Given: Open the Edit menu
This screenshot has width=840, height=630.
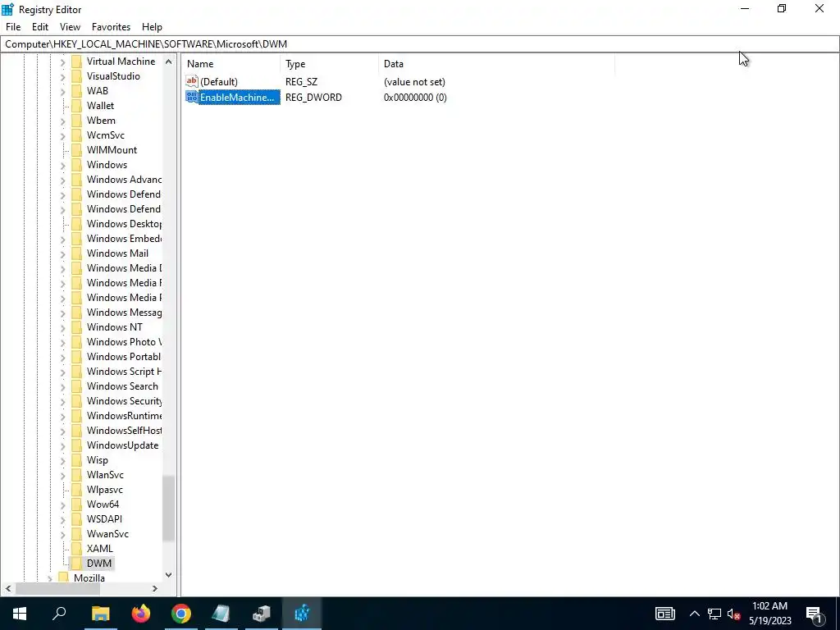Looking at the screenshot, I should (40, 27).
